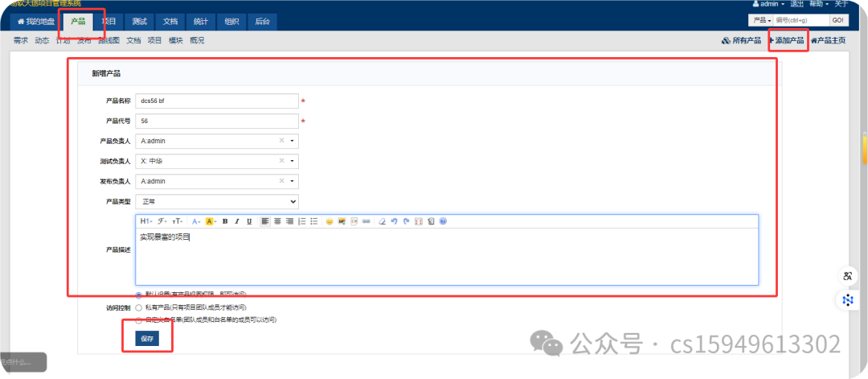Open the 需求 submenu item
Image resolution: width=868 pixels, height=379 pixels.
click(20, 40)
